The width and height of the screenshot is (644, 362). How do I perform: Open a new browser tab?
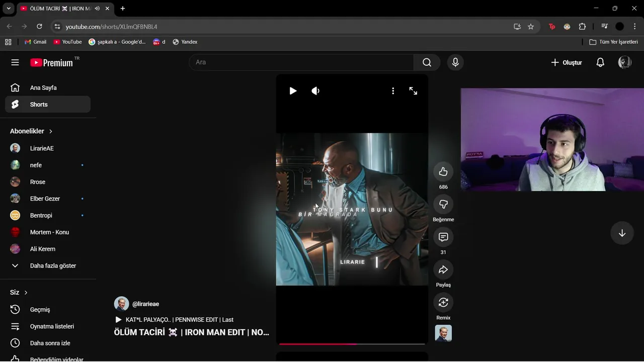click(123, 9)
